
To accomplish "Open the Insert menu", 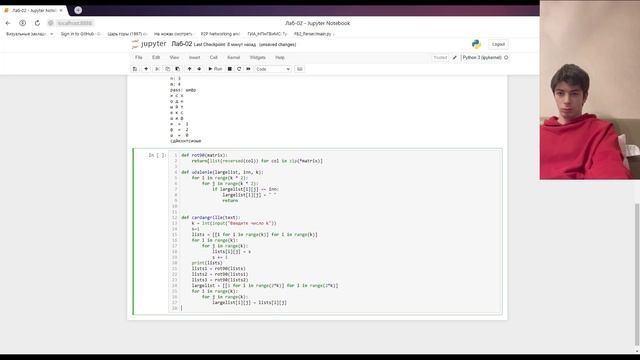I will [194, 58].
